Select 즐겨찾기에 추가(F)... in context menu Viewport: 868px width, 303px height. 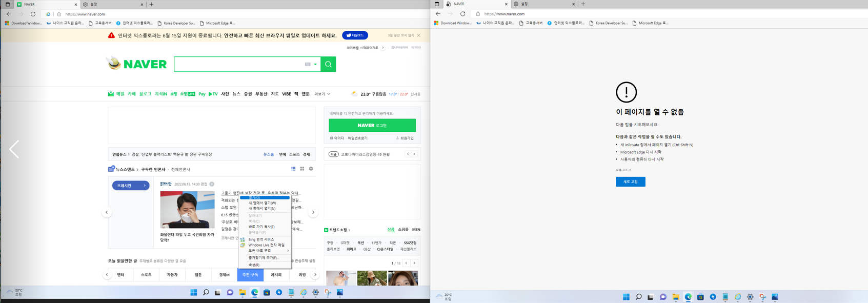click(x=265, y=258)
